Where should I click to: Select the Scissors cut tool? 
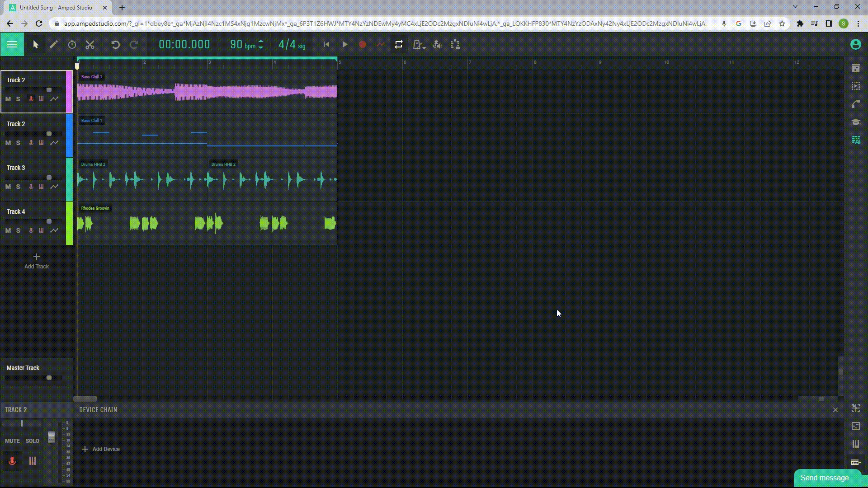[90, 44]
